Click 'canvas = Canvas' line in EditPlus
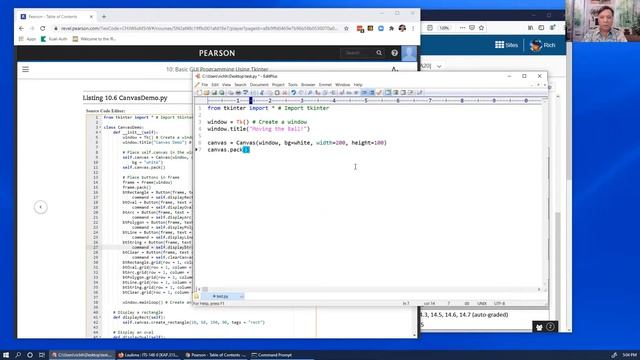This screenshot has width=640, height=360. [297, 143]
